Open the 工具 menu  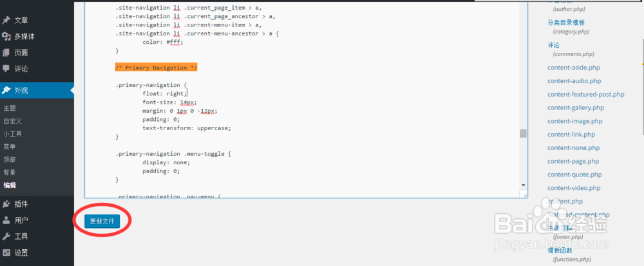tap(21, 236)
